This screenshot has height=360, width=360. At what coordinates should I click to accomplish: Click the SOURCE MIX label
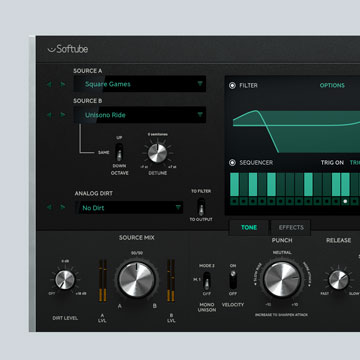137,238
